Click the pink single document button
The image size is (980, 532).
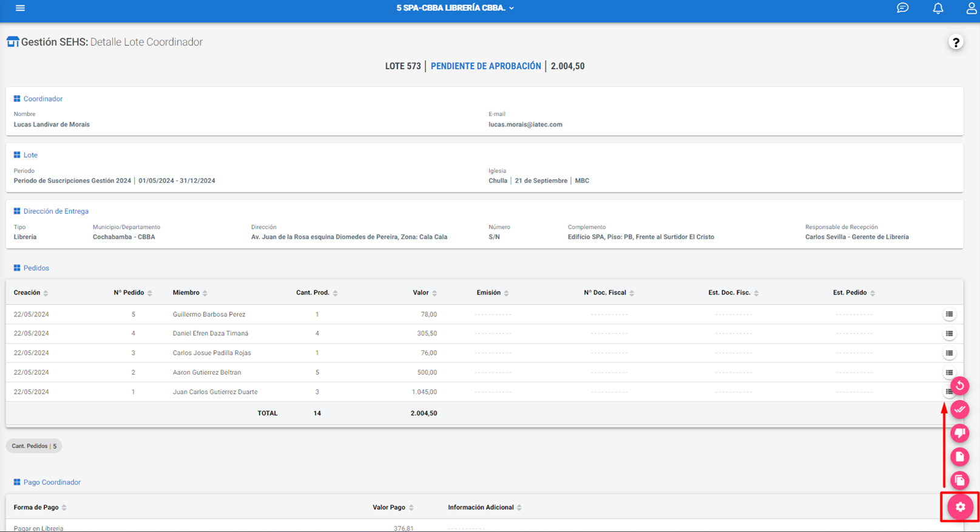tap(960, 457)
